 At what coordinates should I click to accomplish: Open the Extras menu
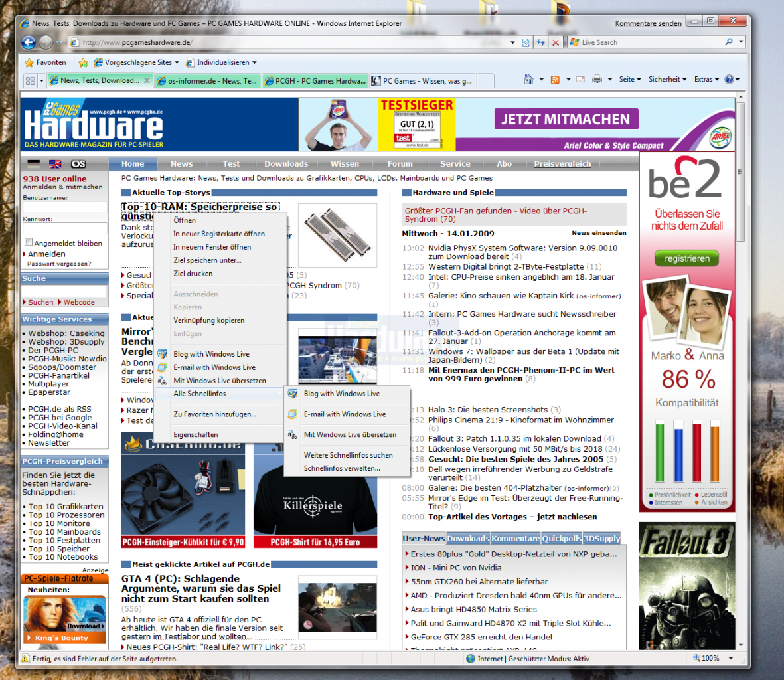pyautogui.click(x=706, y=79)
